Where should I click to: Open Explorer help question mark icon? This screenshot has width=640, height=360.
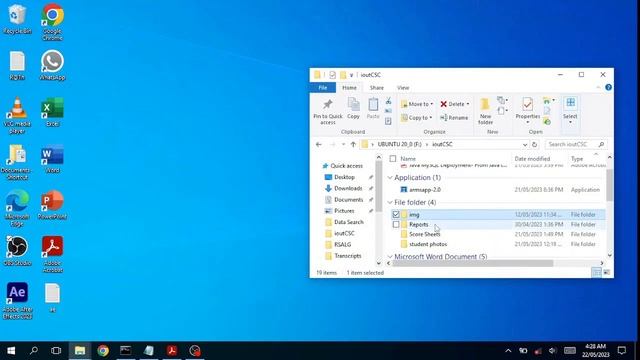coord(608,87)
